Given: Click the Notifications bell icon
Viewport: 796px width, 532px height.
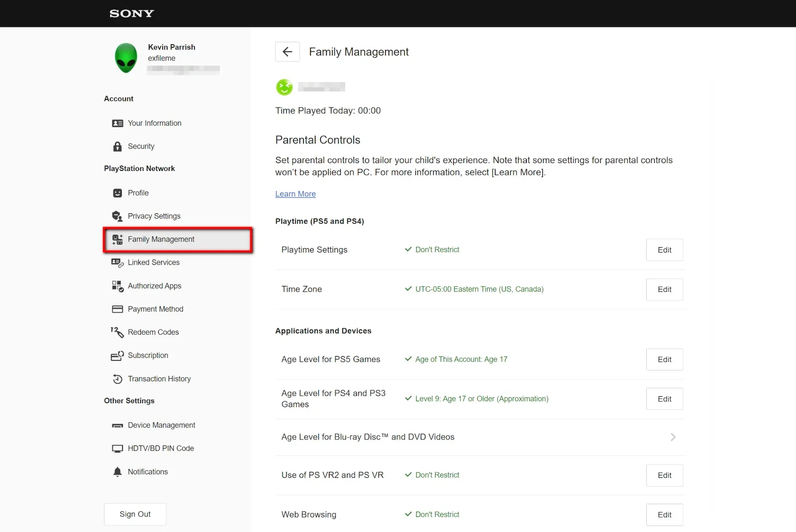Looking at the screenshot, I should tap(117, 471).
